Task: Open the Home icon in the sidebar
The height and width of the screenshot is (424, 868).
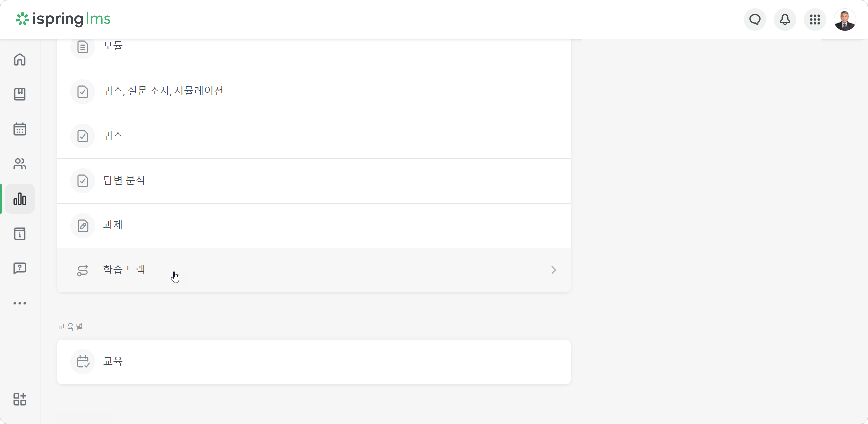Action: 20,60
